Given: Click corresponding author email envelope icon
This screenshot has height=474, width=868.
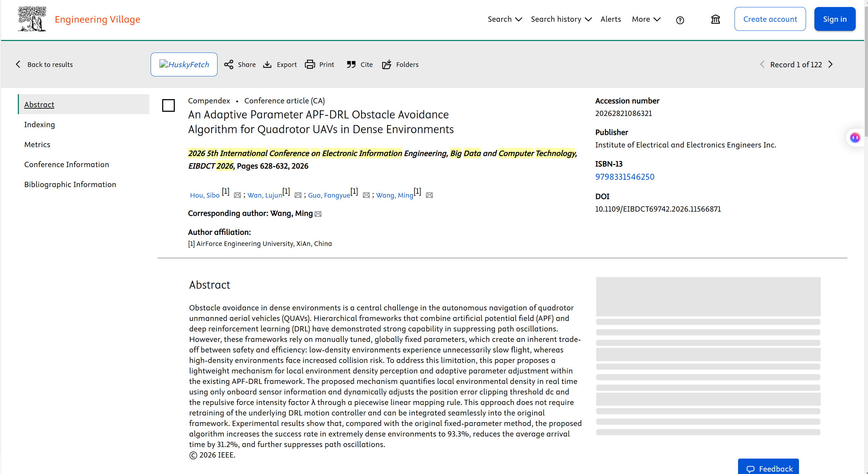Looking at the screenshot, I should tap(318, 214).
